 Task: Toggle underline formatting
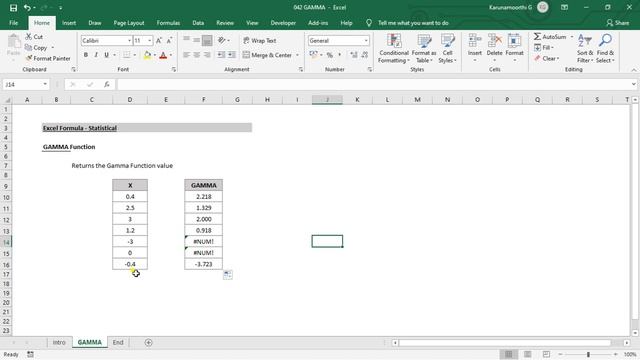click(107, 55)
